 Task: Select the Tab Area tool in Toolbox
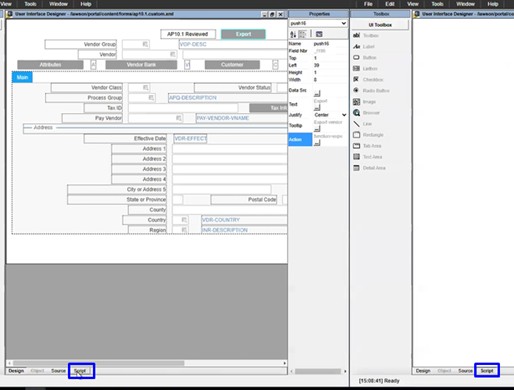pyautogui.click(x=367, y=146)
